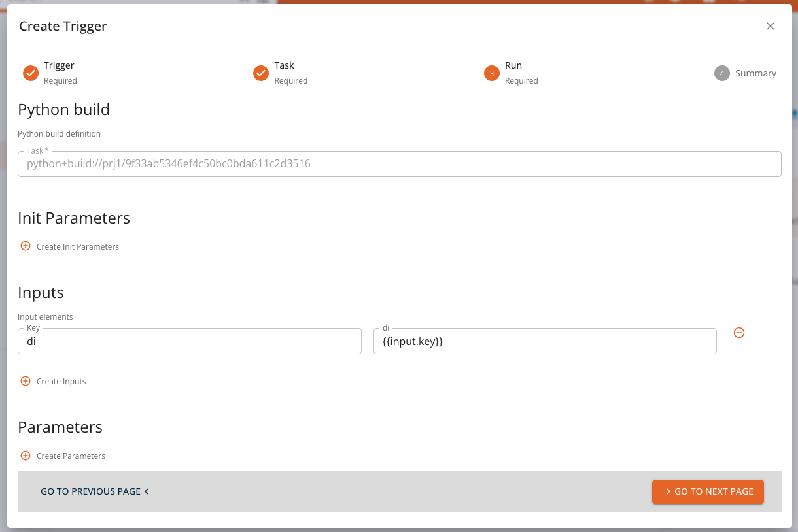Close the Create Trigger dialog
798x532 pixels.
point(771,26)
